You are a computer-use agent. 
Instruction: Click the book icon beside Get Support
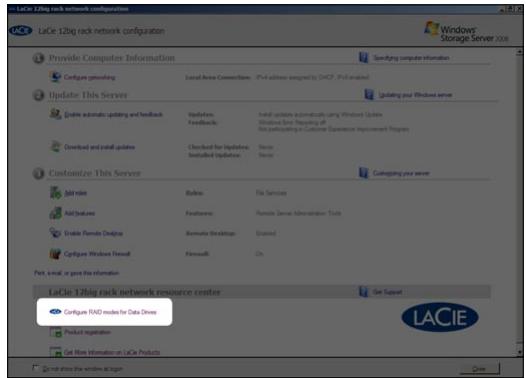[364, 291]
